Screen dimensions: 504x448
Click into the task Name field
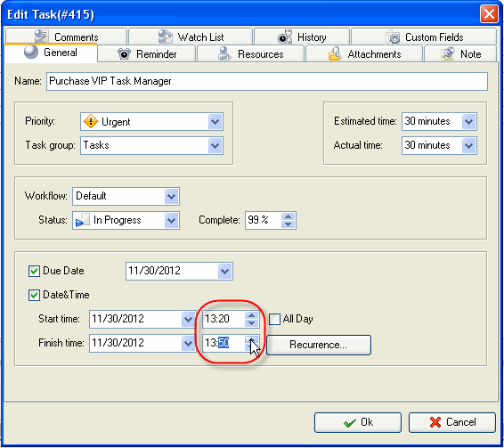coord(267,81)
